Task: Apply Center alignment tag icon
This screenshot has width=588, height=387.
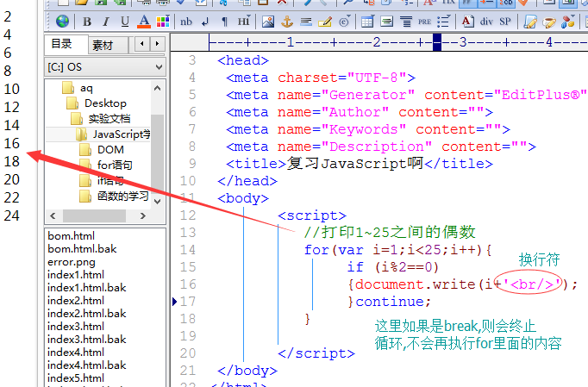Action: click(405, 22)
